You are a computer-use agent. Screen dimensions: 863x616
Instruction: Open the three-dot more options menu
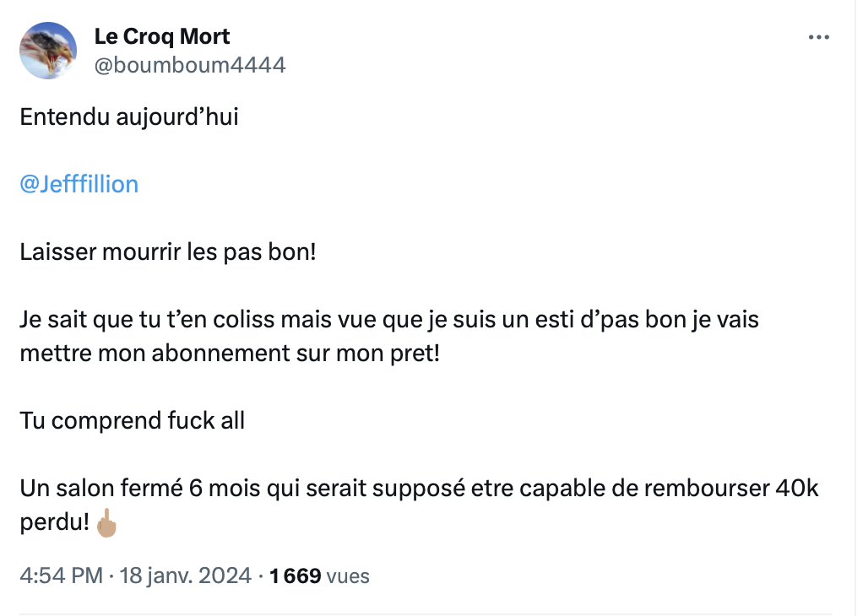click(818, 37)
